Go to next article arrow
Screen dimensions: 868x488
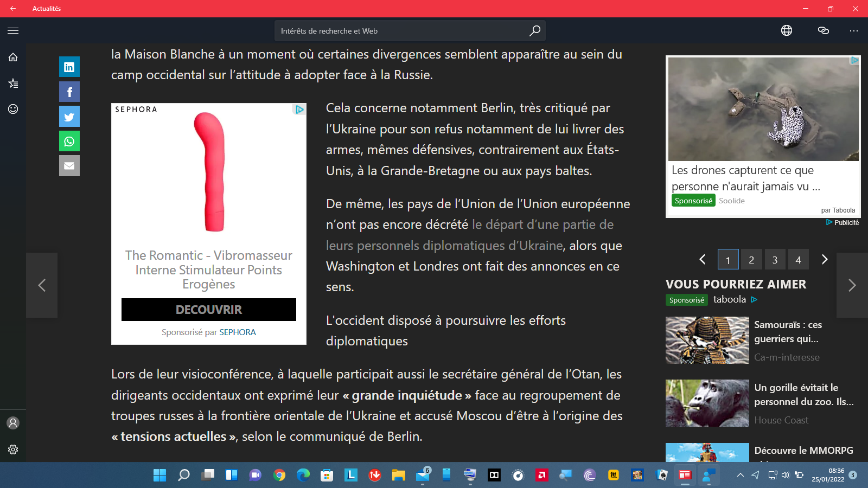(852, 285)
